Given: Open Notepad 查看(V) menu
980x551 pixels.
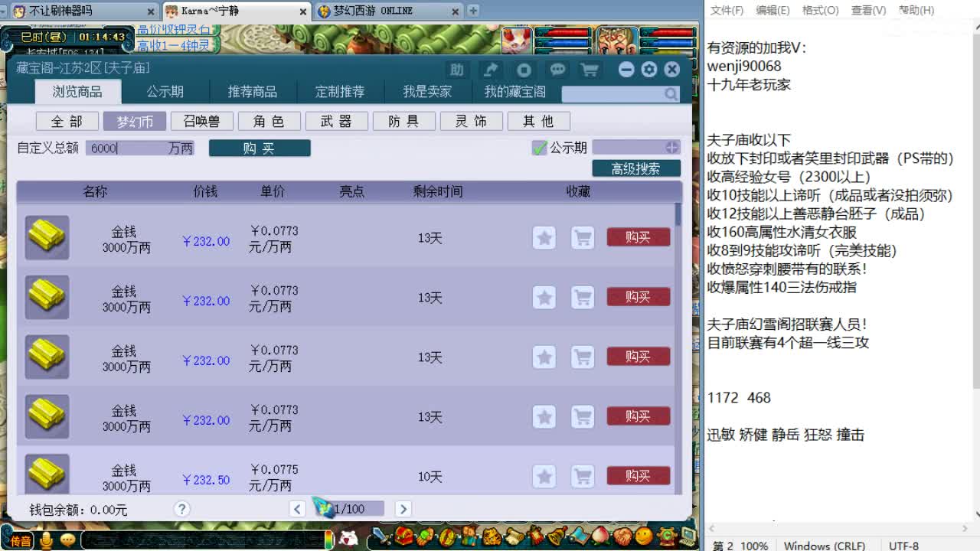Looking at the screenshot, I should pyautogui.click(x=869, y=10).
